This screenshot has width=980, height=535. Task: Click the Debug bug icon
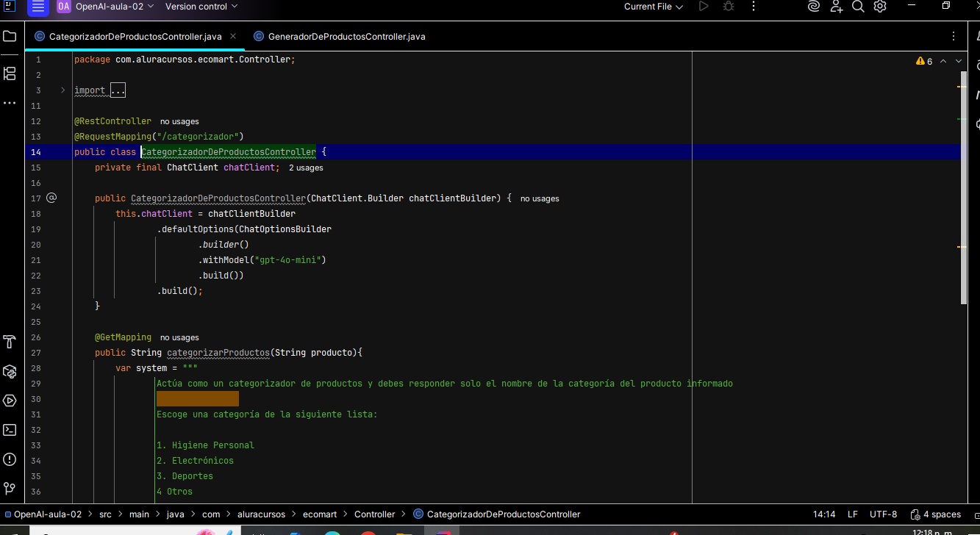click(x=729, y=7)
